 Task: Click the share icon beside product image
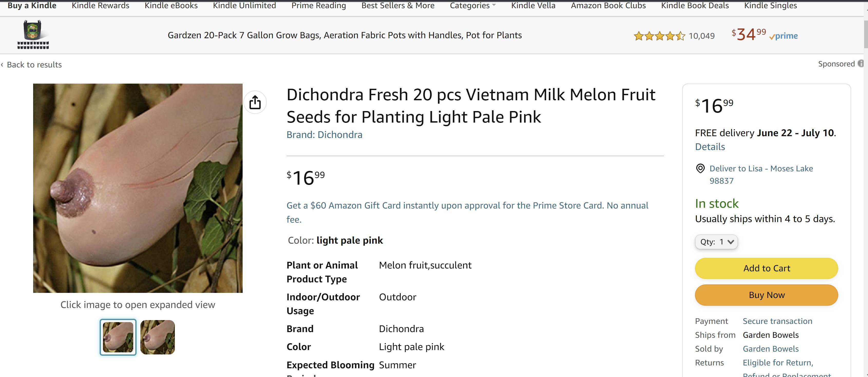[255, 102]
